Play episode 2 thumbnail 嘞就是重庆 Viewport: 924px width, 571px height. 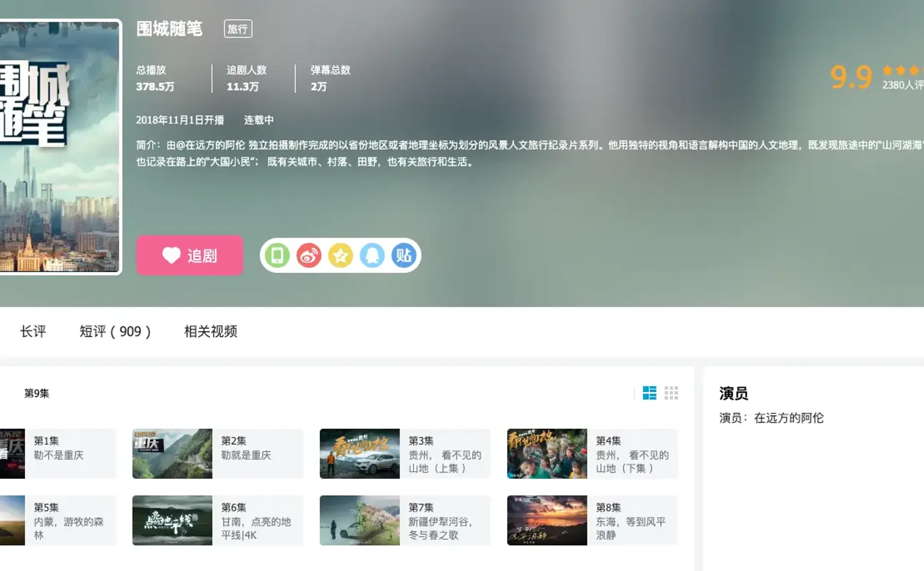172,454
